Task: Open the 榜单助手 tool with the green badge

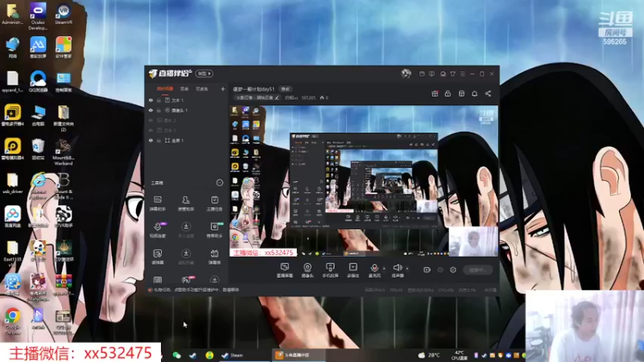Action: click(214, 230)
